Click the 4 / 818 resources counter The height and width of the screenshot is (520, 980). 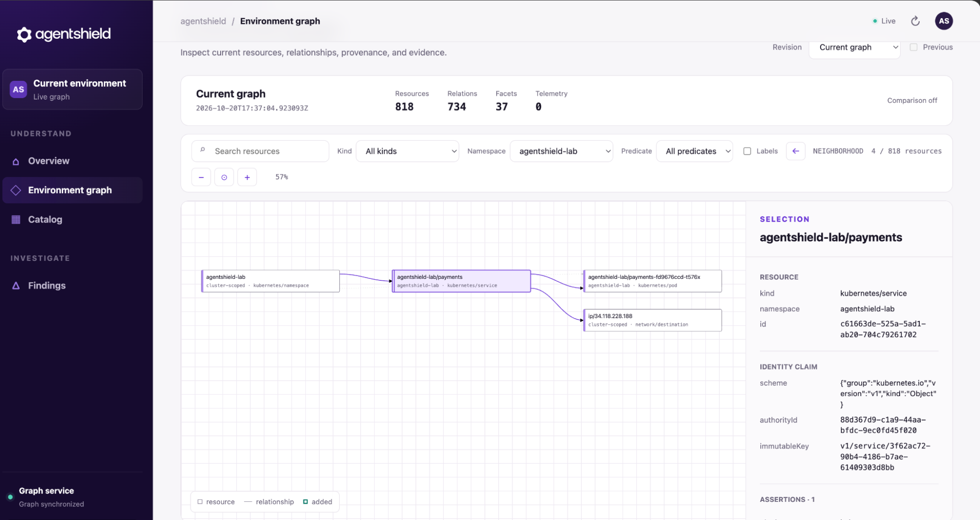tap(906, 151)
